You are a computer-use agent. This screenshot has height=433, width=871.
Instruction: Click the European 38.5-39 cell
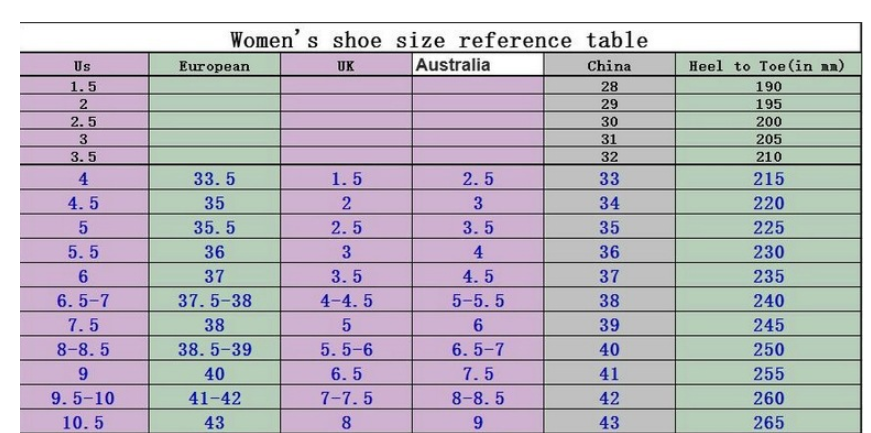[214, 350]
